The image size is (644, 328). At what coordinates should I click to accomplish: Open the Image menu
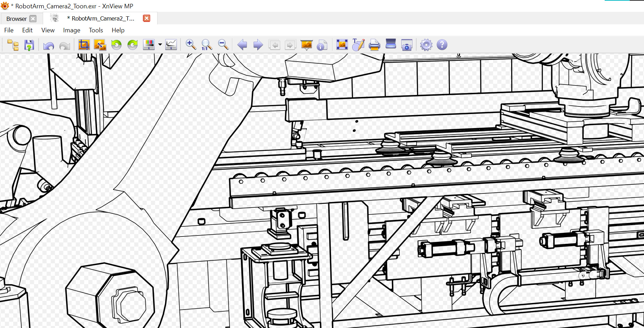point(71,30)
